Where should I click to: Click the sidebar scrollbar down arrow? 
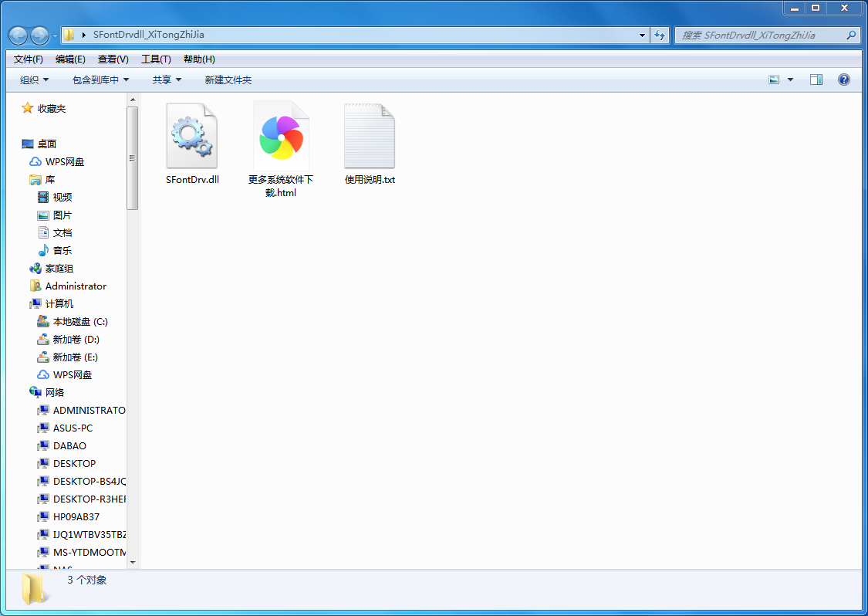132,563
